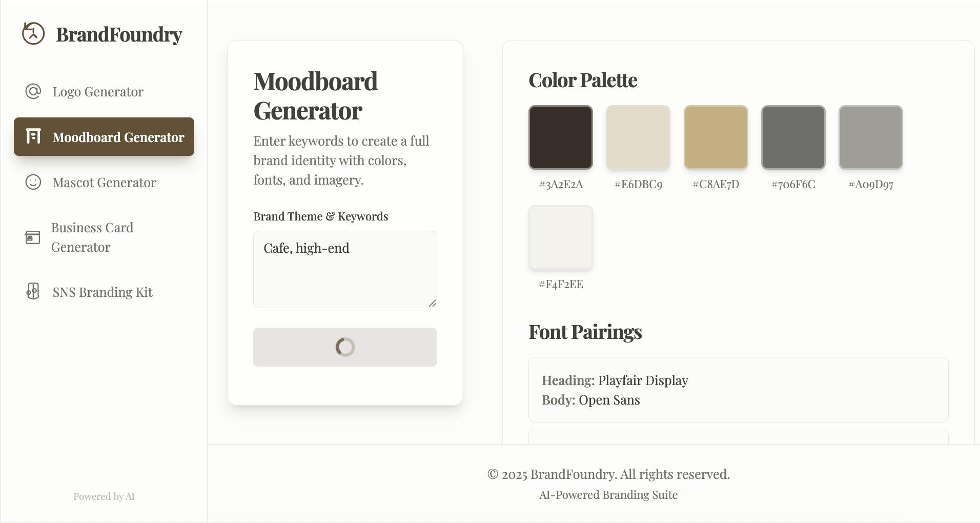Screen dimensions: 980x523
Task: Select the dark brown #3A2E2A swatch
Action: [x=561, y=137]
